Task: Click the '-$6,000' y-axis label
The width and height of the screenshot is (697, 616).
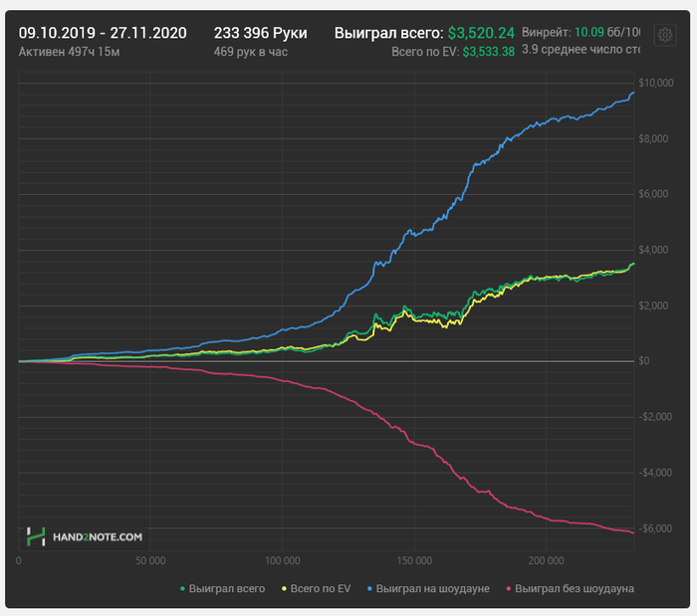Action: coord(655,528)
